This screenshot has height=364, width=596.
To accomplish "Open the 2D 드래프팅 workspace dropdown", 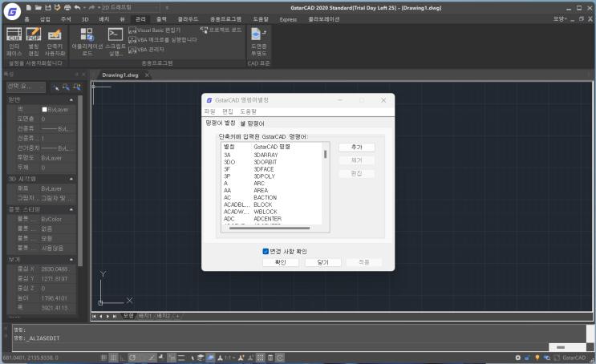I will click(131, 7).
